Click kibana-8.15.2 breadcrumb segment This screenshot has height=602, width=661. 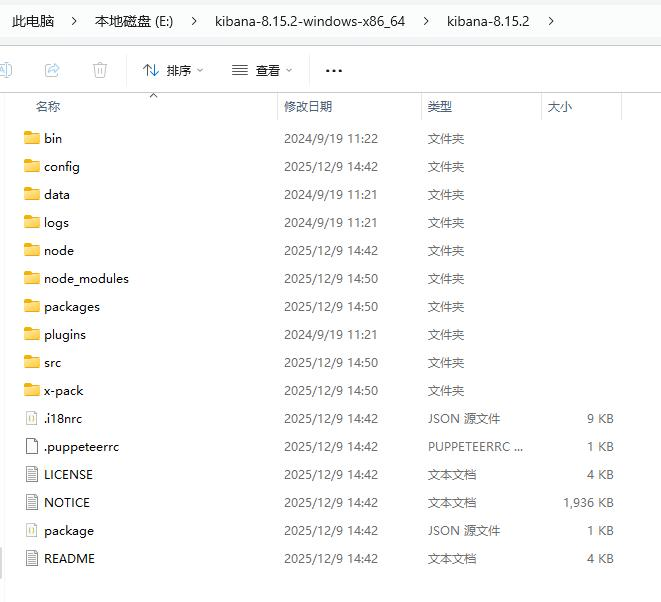click(488, 21)
